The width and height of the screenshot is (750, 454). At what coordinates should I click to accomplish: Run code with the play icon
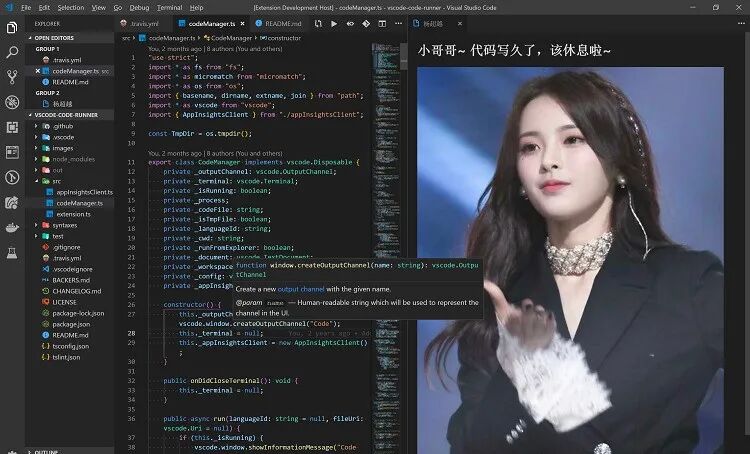pyautogui.click(x=334, y=23)
